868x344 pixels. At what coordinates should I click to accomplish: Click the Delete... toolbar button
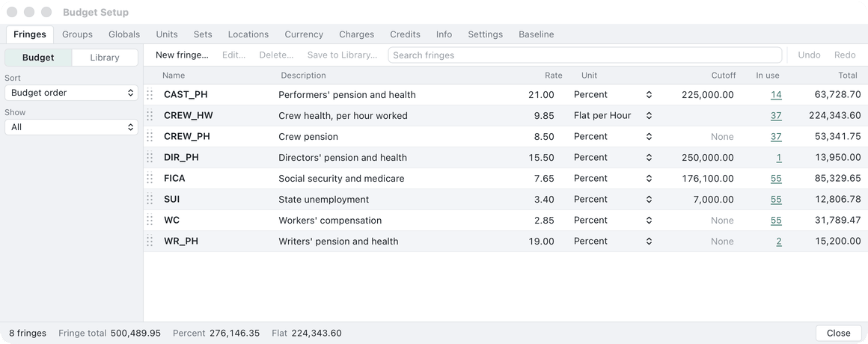coord(276,55)
